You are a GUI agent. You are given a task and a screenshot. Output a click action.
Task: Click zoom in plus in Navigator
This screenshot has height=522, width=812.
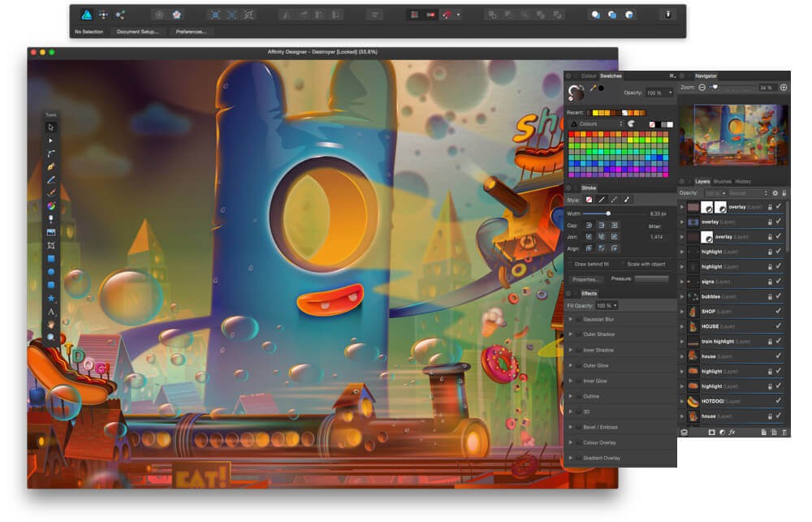(x=784, y=87)
